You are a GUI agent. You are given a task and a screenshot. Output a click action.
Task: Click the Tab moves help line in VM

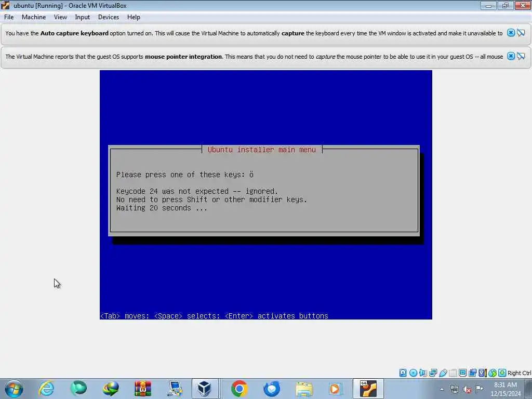coord(215,316)
